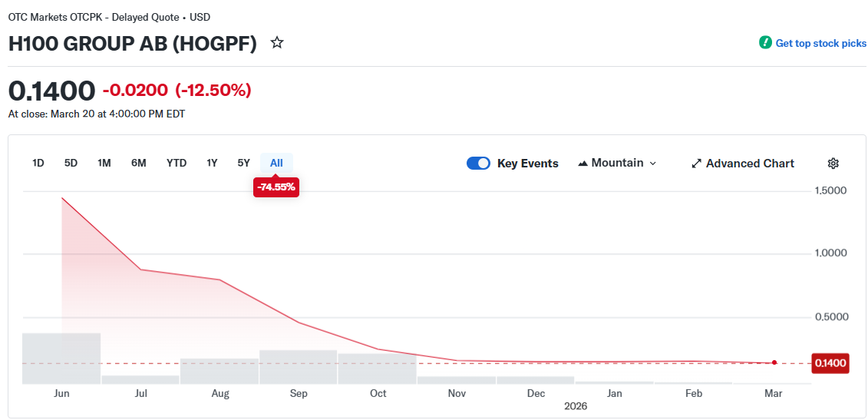
Task: Click the Advanced Chart expand arrows icon
Action: click(697, 164)
